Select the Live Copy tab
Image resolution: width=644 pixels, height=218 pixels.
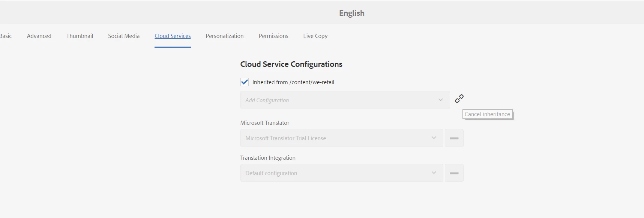point(315,36)
